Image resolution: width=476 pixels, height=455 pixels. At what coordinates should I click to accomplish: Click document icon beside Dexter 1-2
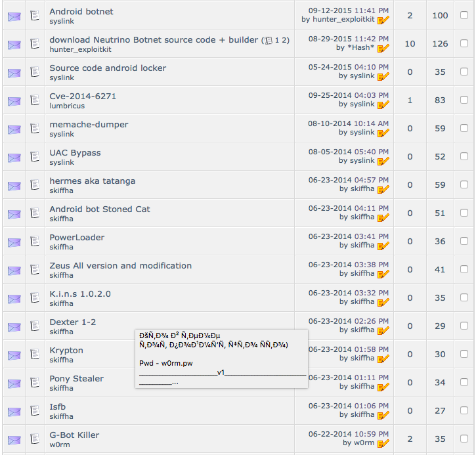[x=35, y=326]
